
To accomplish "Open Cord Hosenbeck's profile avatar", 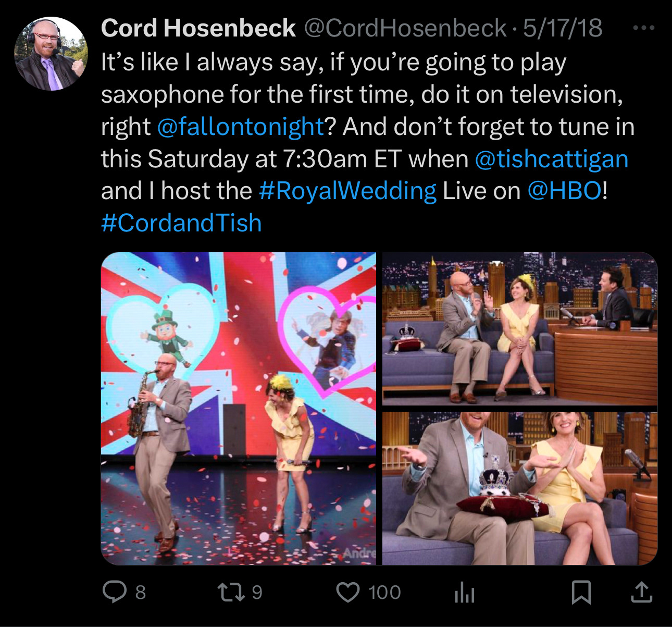I will click(x=51, y=54).
